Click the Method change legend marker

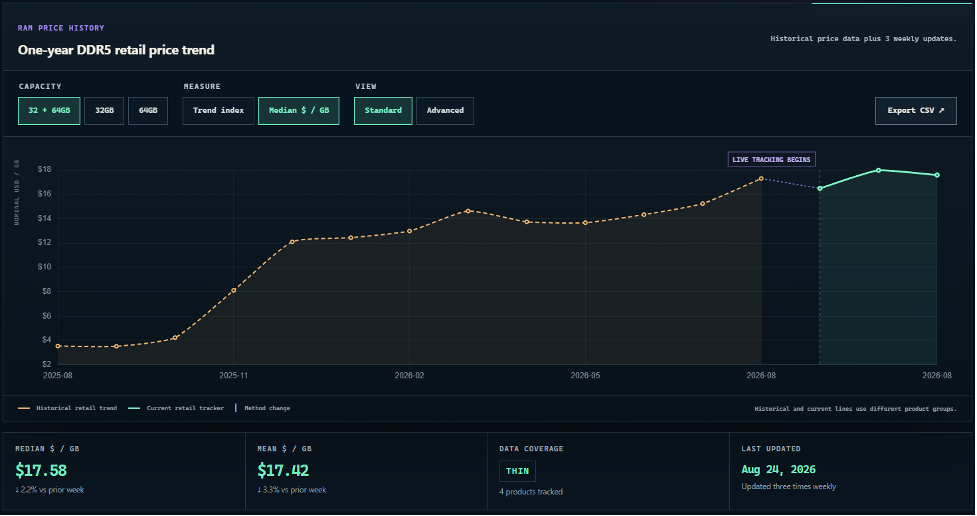tap(236, 408)
